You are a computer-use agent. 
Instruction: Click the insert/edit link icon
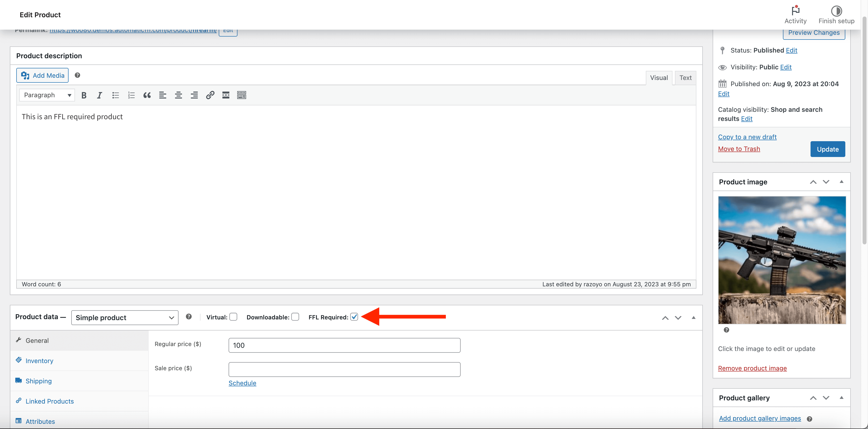tap(210, 96)
